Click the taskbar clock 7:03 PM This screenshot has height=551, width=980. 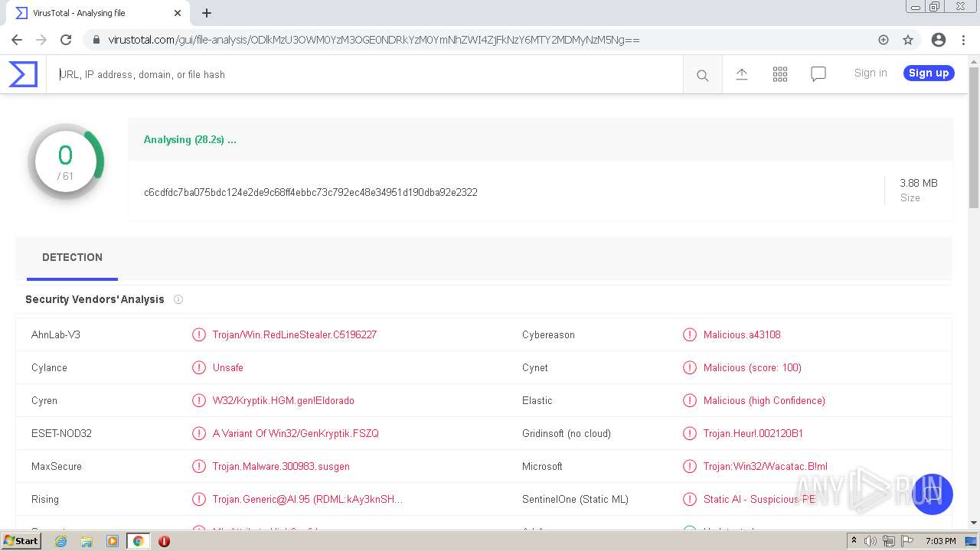pyautogui.click(x=940, y=541)
